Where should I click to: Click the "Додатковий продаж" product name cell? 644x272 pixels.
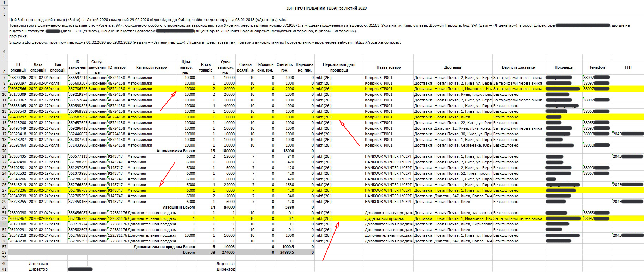389,218
